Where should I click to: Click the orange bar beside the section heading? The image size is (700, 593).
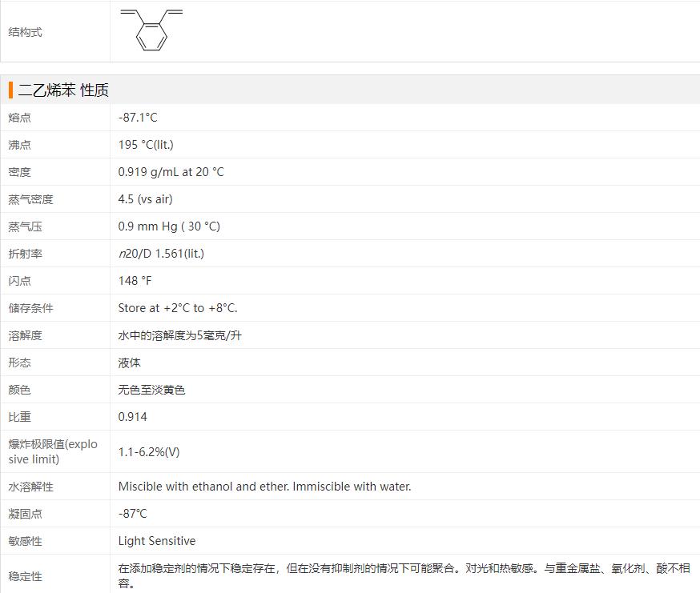point(10,90)
